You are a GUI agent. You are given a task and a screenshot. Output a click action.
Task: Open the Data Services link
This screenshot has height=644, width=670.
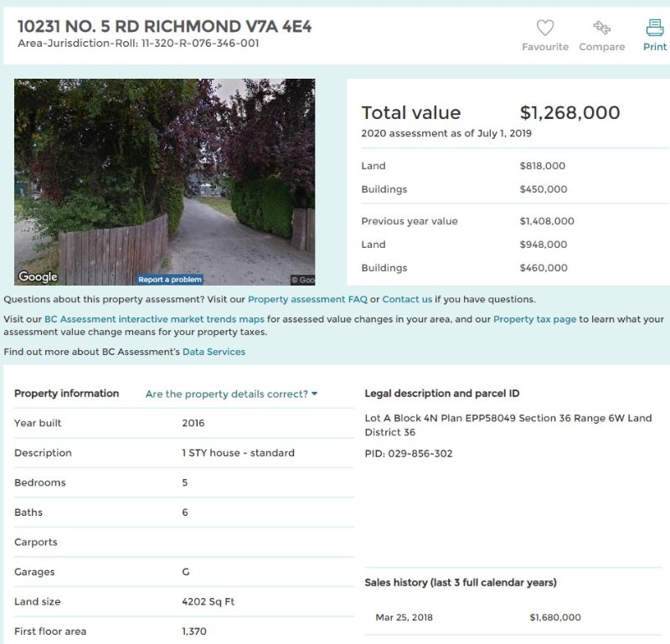(x=214, y=352)
